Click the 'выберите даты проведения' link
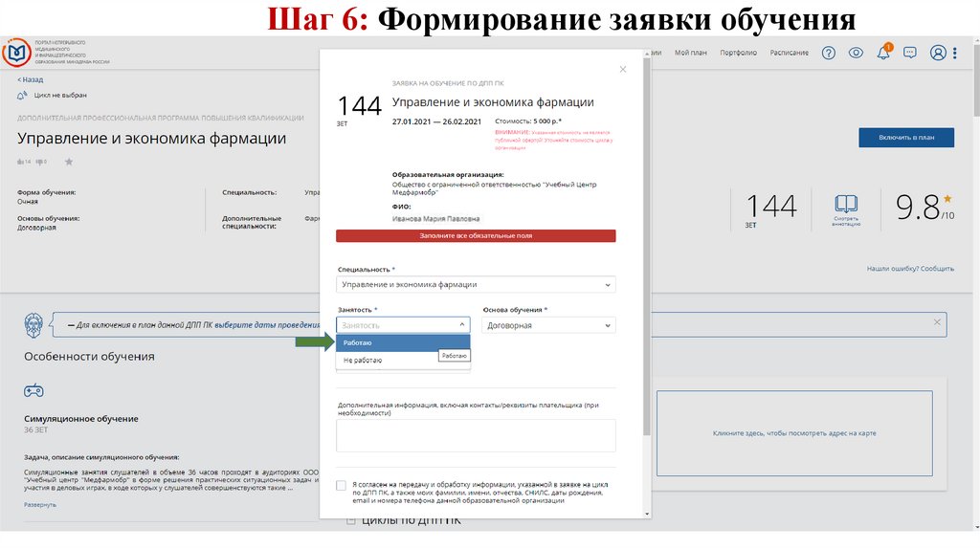Image resolution: width=980 pixels, height=549 pixels. pos(267,325)
